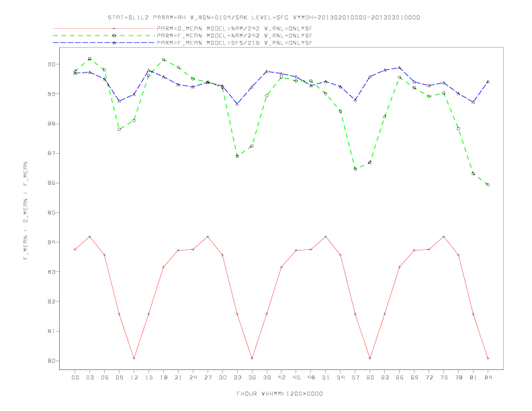Click the vertical y-axis title F_MEAN | O_MEAN | F_MEAN

[26, 211]
